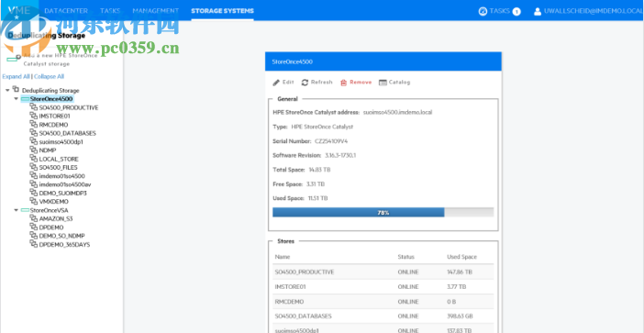644x333 pixels.
Task: Click the StoreOnceVSA device icon in tree
Action: 25,210
